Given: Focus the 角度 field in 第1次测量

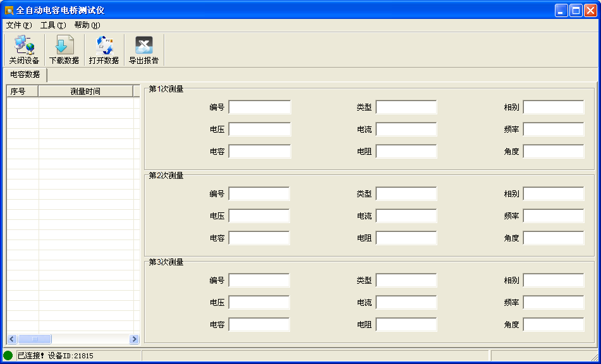Looking at the screenshot, I should [x=554, y=151].
